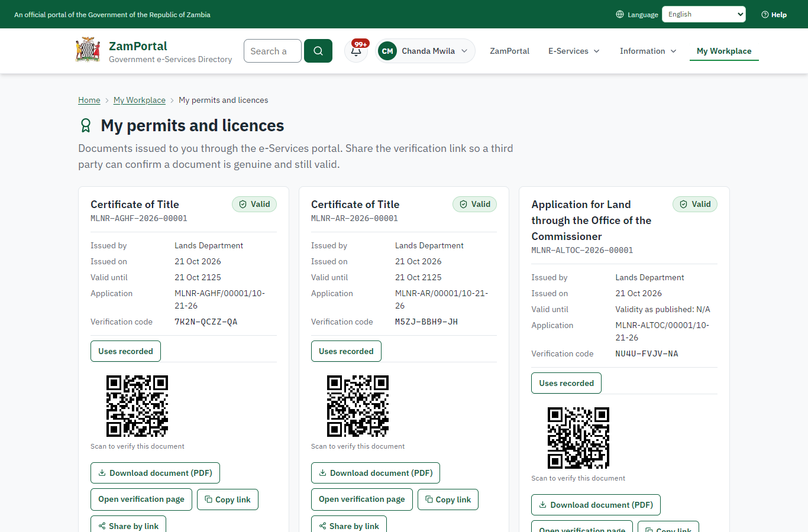
Task: Open notifications bell with 99+ badge
Action: coord(356,51)
